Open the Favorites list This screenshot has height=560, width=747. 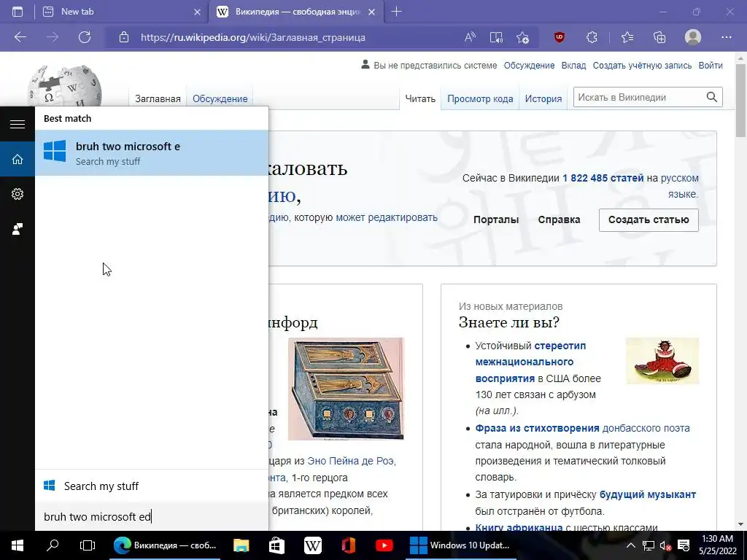(627, 37)
